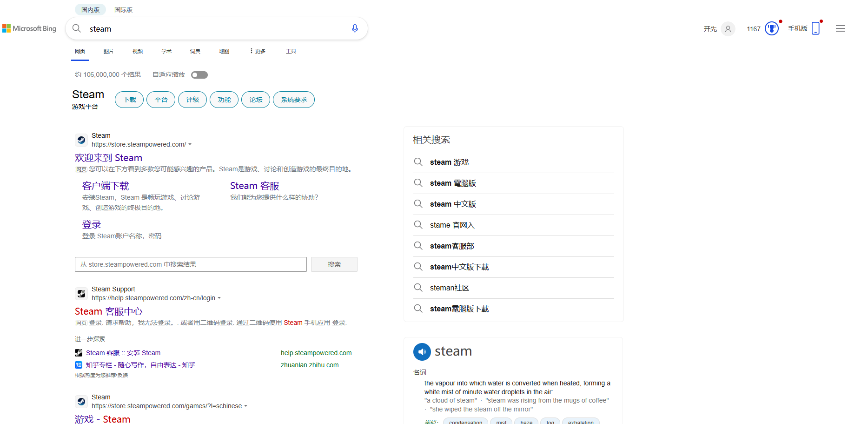
Task: Select the 图片 search tab
Action: (109, 51)
